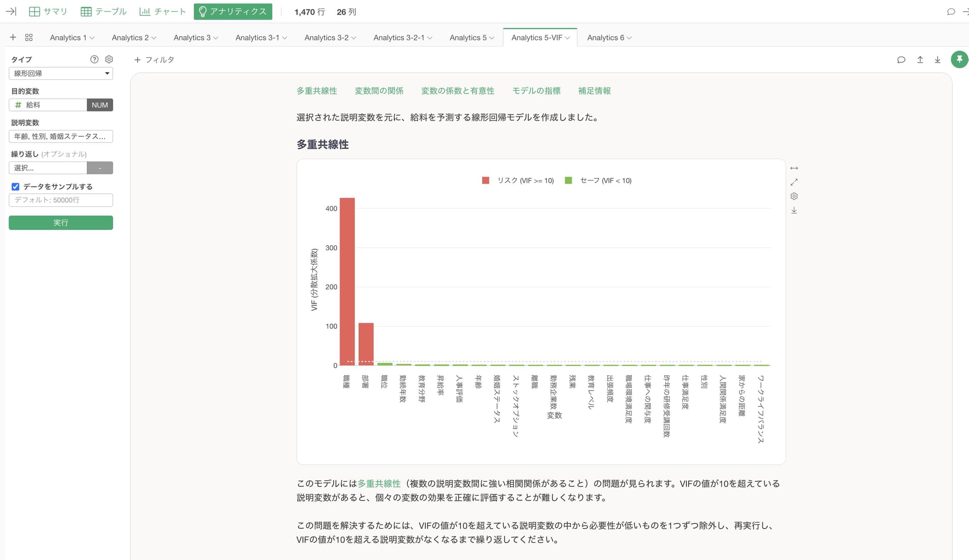Open the サマリ summary view
Image resolution: width=969 pixels, height=560 pixels.
(x=48, y=12)
